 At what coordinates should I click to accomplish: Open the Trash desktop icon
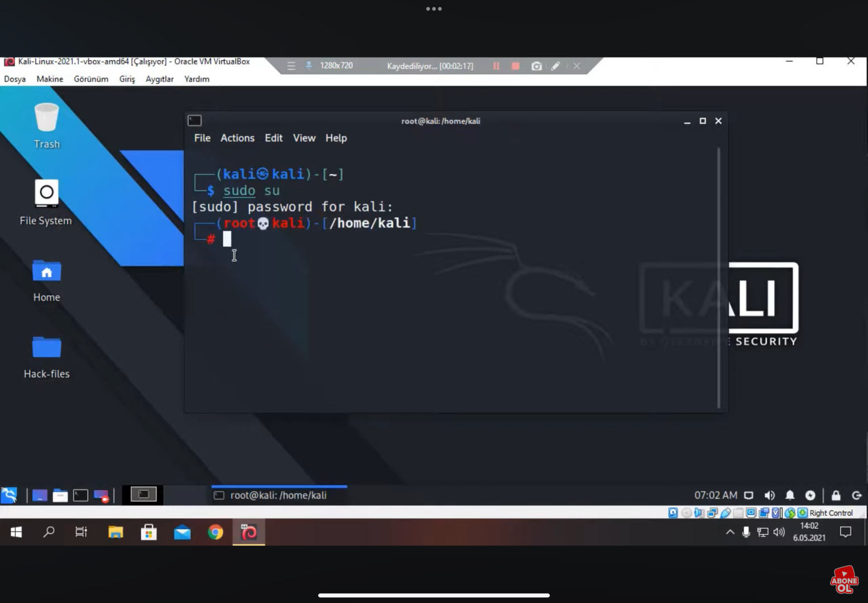(x=46, y=126)
